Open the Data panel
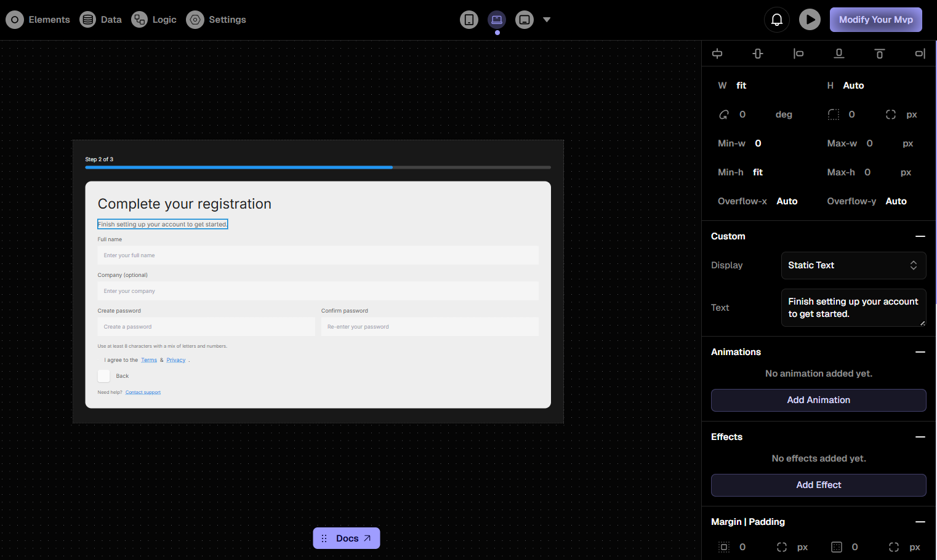Viewport: 937px width, 560px height. coord(101,20)
